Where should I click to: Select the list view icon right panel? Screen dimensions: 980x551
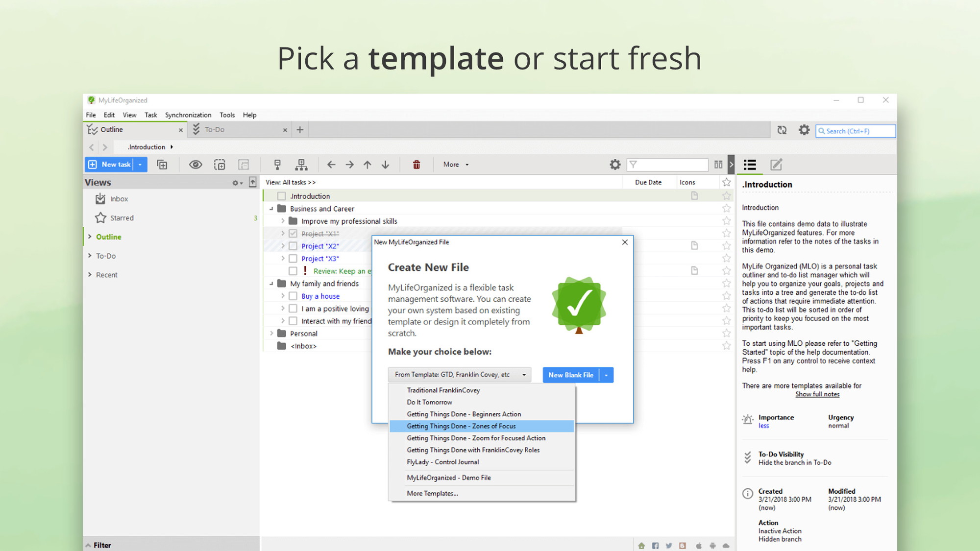pyautogui.click(x=751, y=165)
